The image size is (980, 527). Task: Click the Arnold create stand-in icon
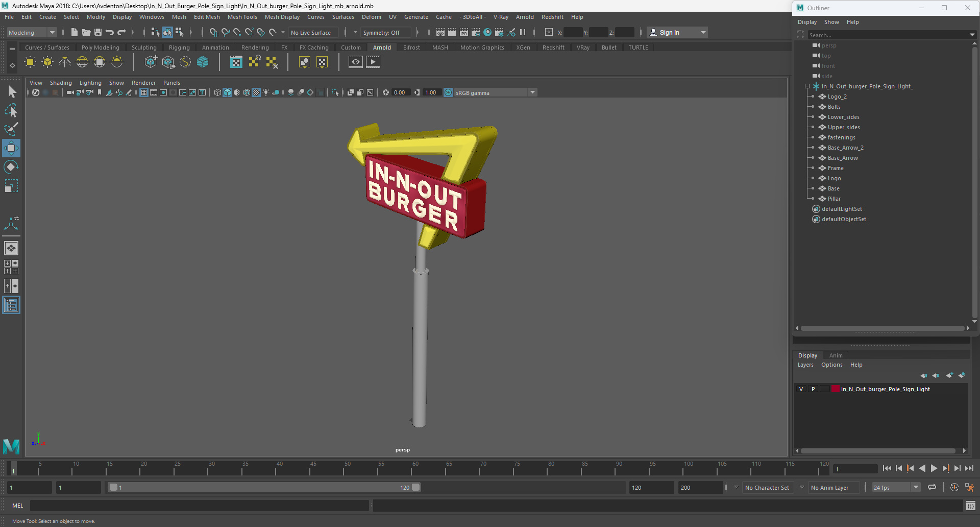coord(151,62)
